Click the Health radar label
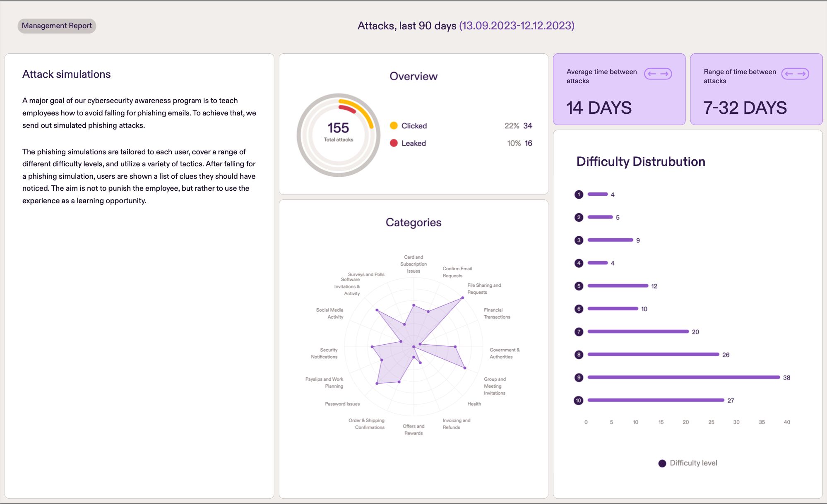The image size is (827, 504). [x=474, y=404]
